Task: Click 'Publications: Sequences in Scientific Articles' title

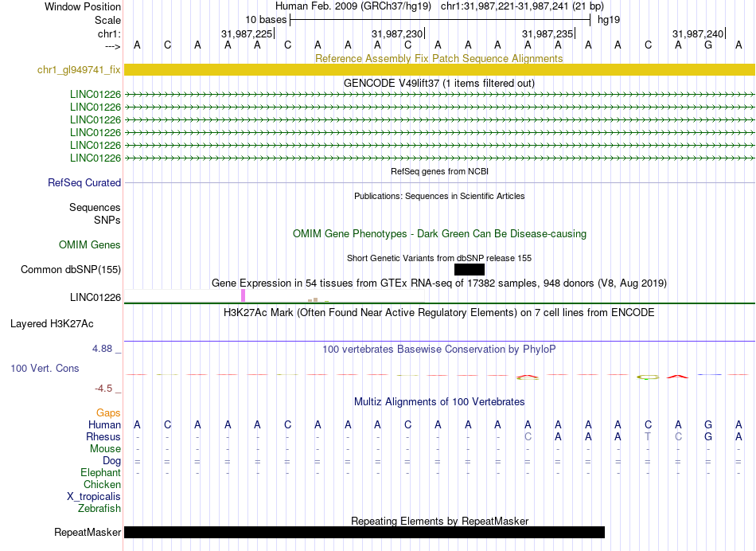Action: 439,196
